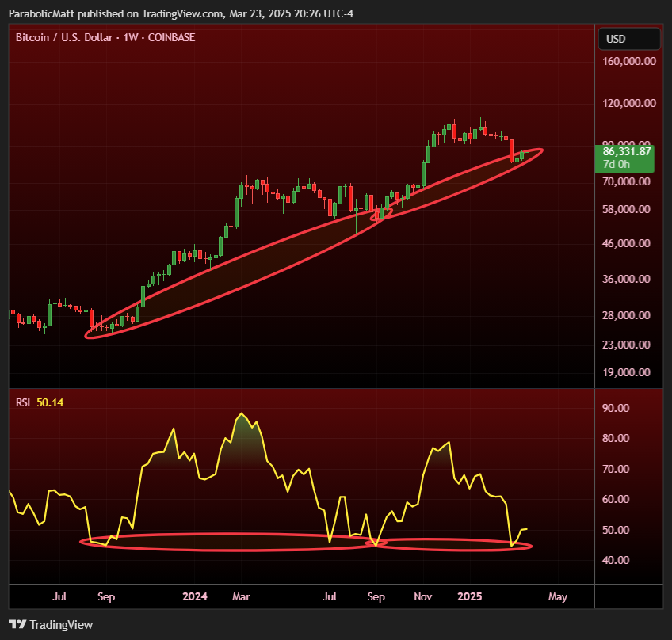Screen dimensions: 672x640
Task: Click the 70.00 level on RSI scale
Action: tap(617, 469)
